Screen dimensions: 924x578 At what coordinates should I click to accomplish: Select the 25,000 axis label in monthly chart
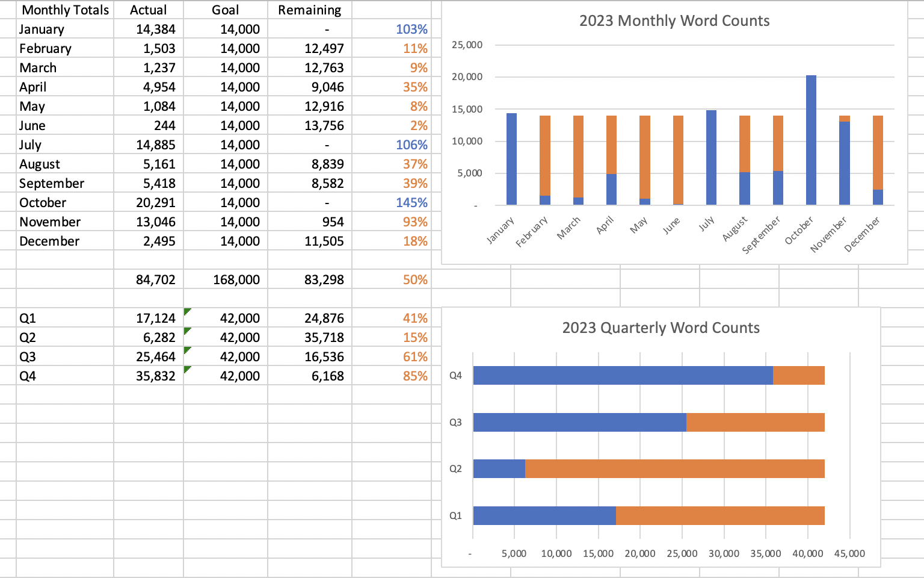(x=467, y=45)
